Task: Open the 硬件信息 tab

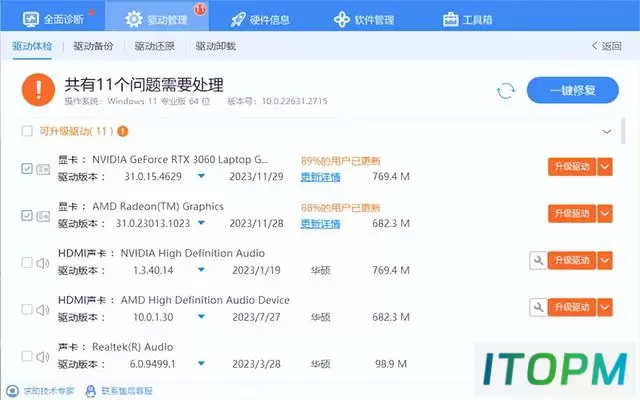Action: pos(260,20)
